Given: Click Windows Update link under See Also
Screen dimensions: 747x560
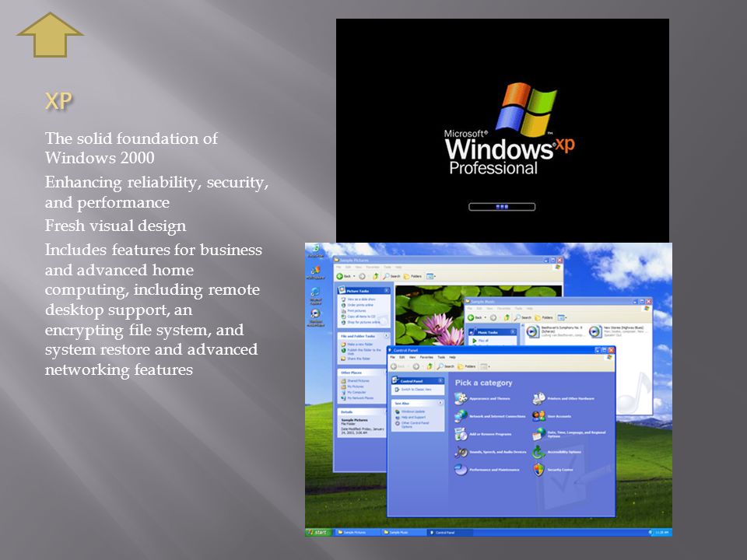Looking at the screenshot, I should coord(410,411).
